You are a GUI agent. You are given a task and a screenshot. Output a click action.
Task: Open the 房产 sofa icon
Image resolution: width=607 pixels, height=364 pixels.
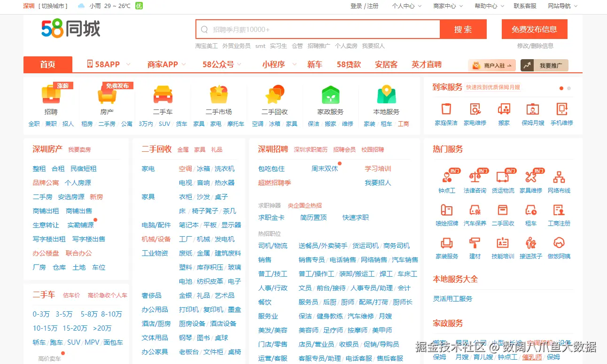point(107,94)
